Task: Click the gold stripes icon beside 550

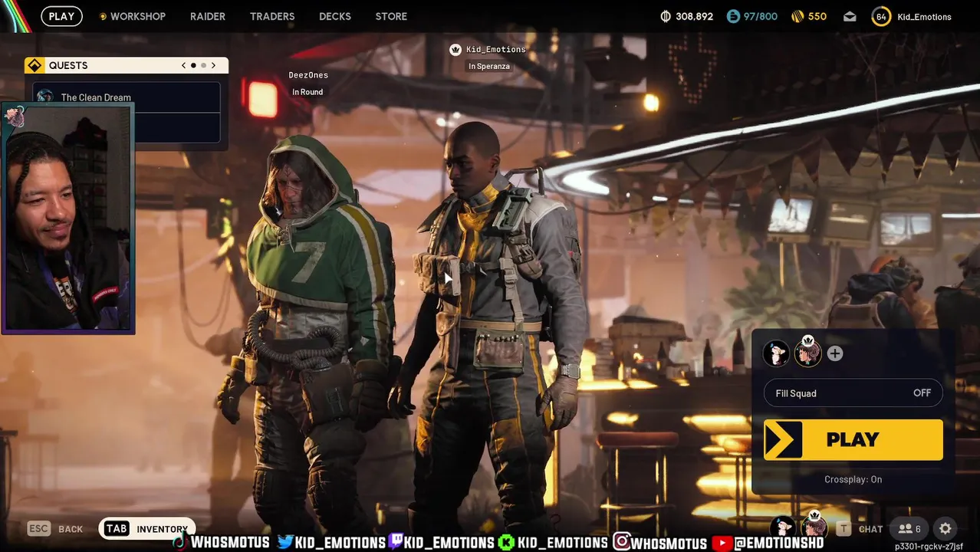Action: [797, 16]
